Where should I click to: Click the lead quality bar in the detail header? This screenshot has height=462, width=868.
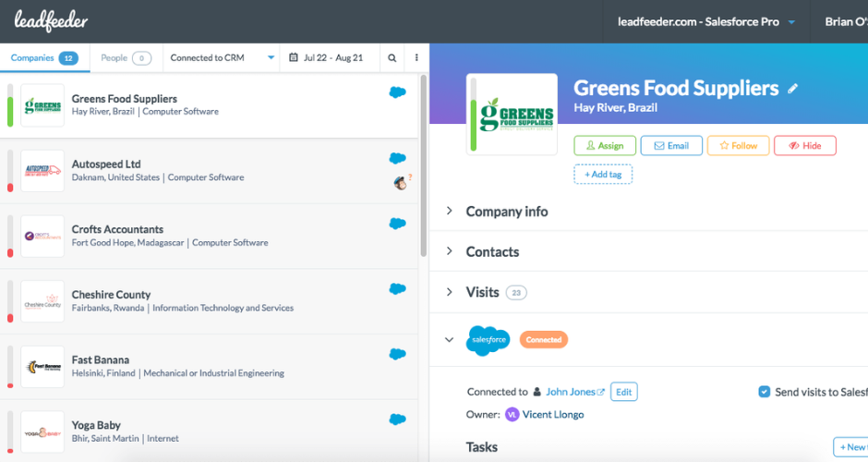(x=474, y=115)
